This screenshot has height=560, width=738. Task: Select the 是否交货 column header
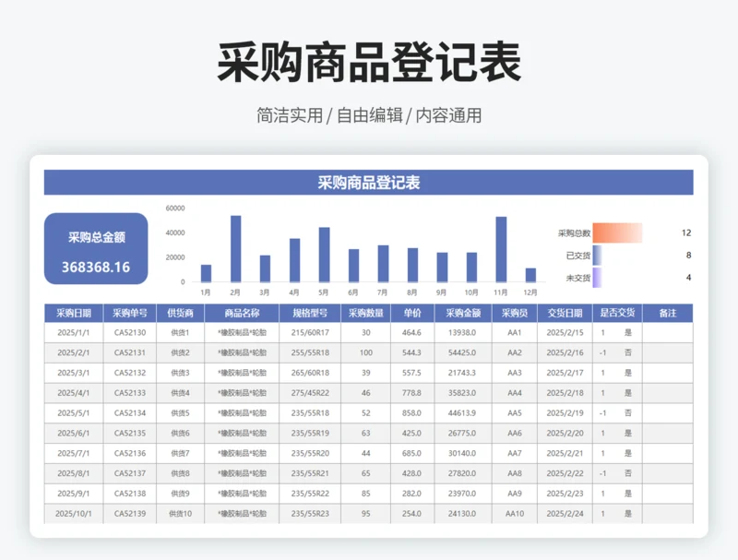click(x=617, y=313)
